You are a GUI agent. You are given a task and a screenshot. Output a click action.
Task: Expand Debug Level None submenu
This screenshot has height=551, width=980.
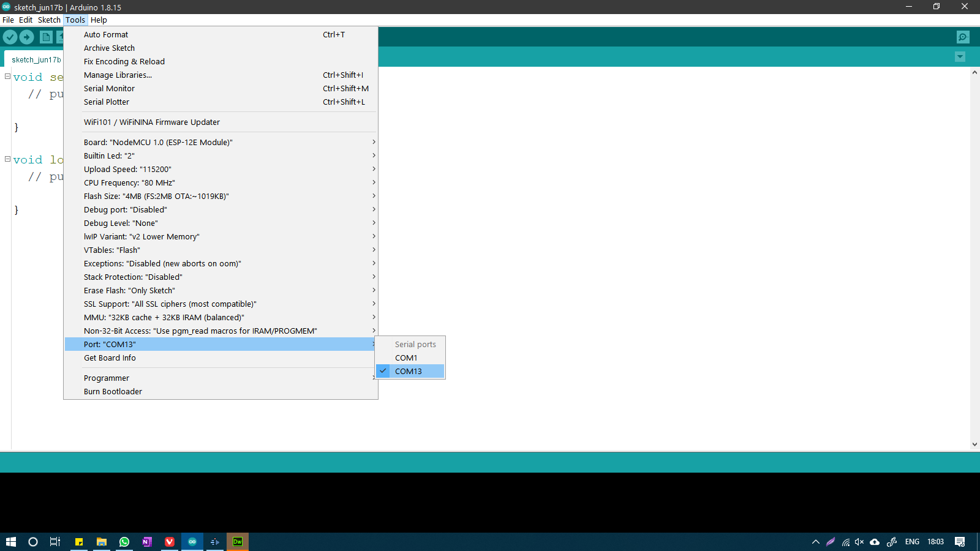[221, 223]
